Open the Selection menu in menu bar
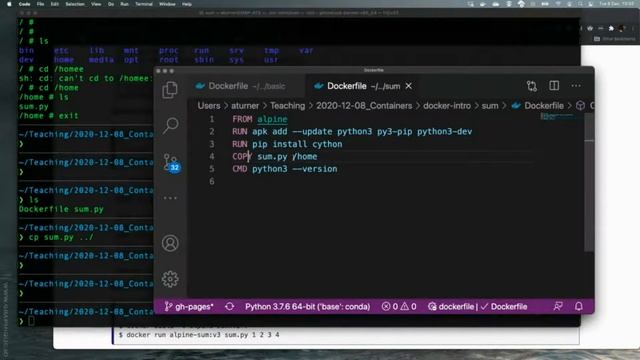 point(75,4)
